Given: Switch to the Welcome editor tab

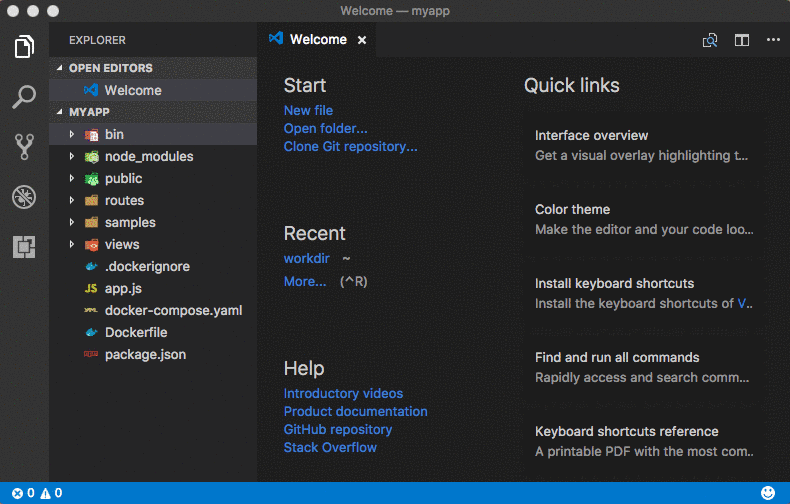Looking at the screenshot, I should pos(317,39).
